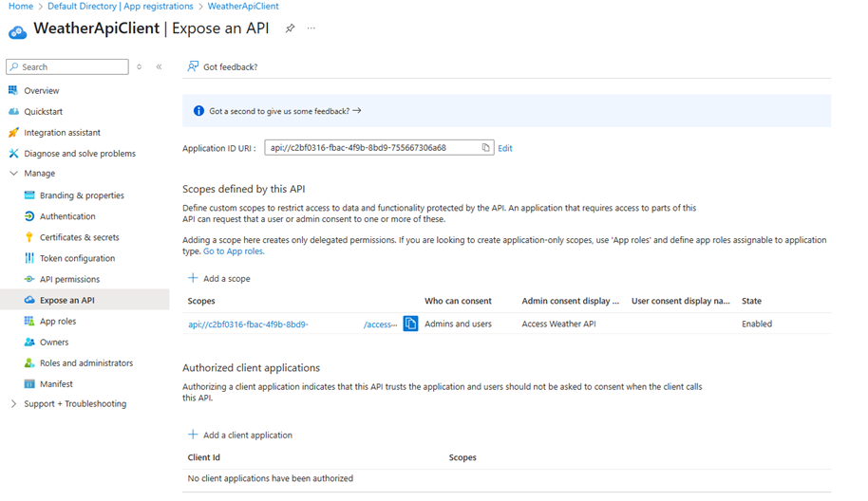The height and width of the screenshot is (501, 868).
Task: Click the Integration assistant rocket icon
Action: click(13, 133)
